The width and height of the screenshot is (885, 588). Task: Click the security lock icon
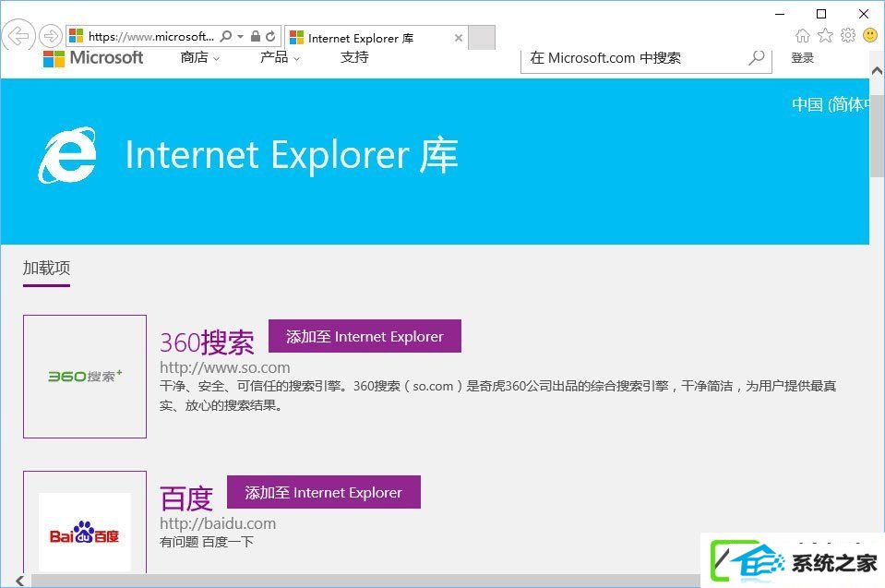(x=256, y=36)
